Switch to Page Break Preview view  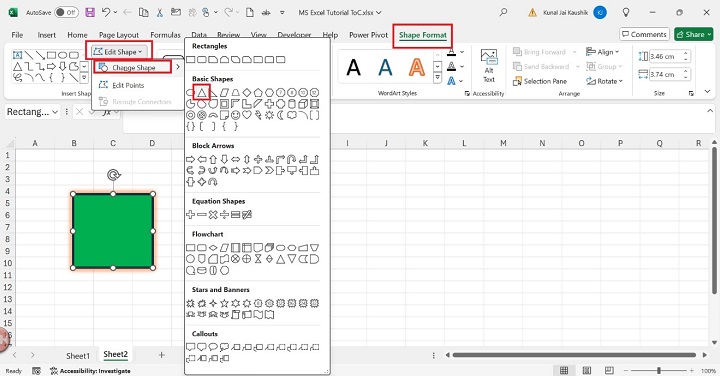(x=609, y=370)
